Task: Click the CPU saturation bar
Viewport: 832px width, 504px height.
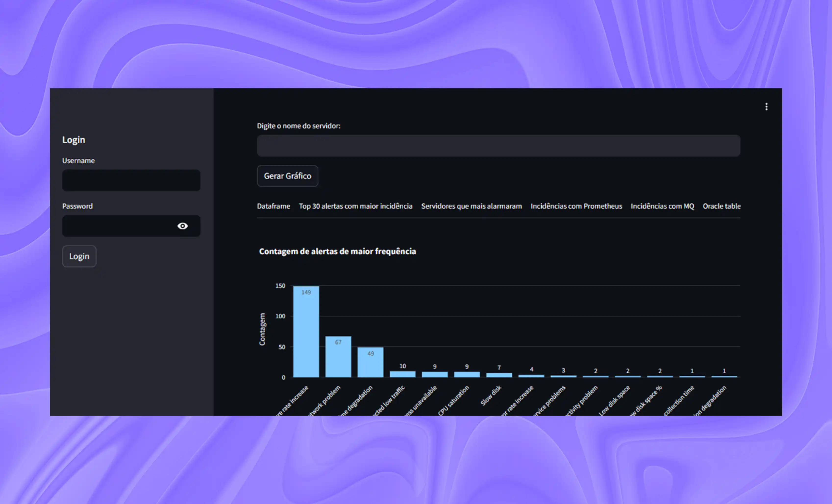Action: coord(467,374)
